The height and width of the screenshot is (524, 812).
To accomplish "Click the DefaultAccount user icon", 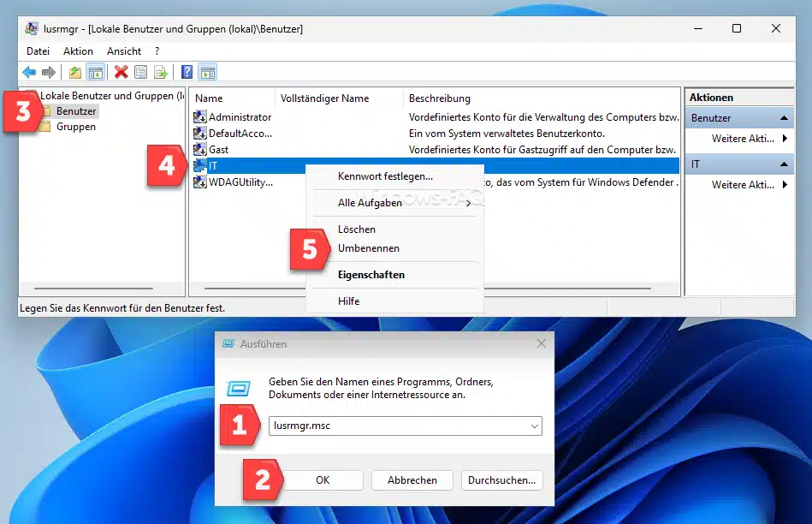I will pos(200,134).
